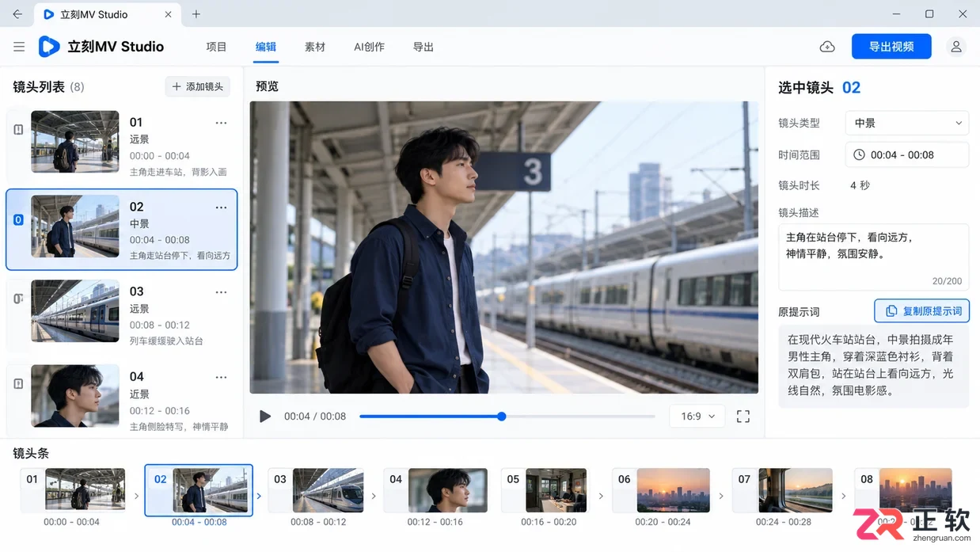The height and width of the screenshot is (552, 980).
Task: Open more options for shot 02
Action: (x=221, y=207)
